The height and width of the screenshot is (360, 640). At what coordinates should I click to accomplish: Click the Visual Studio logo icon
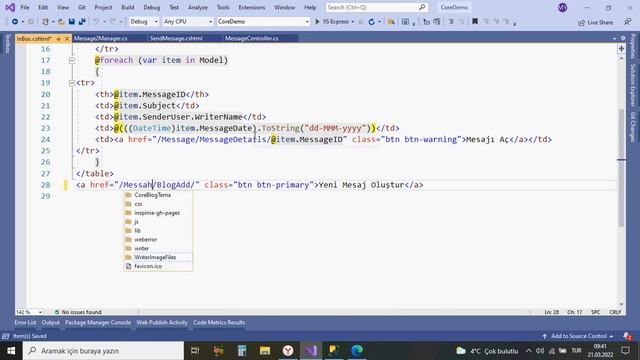10,7
